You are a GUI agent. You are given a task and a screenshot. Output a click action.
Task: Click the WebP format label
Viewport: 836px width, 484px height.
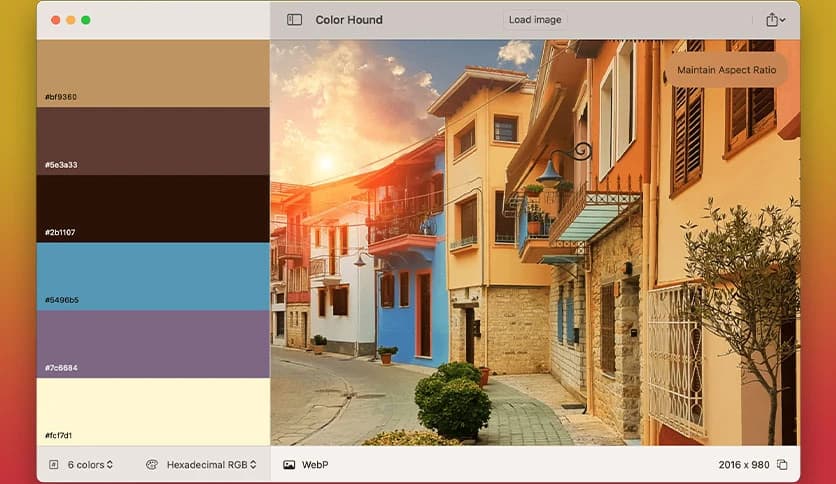pyautogui.click(x=315, y=465)
